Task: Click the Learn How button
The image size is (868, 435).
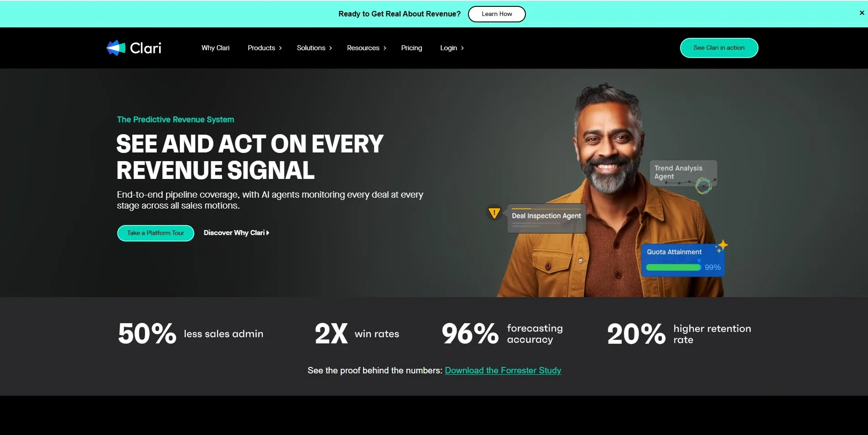Action: [497, 14]
